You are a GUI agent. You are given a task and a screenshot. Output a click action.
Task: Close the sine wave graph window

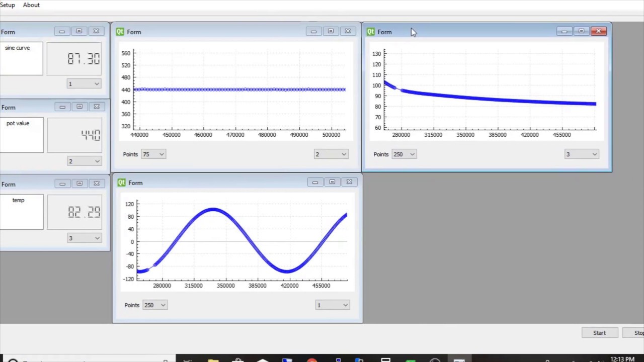tap(349, 182)
